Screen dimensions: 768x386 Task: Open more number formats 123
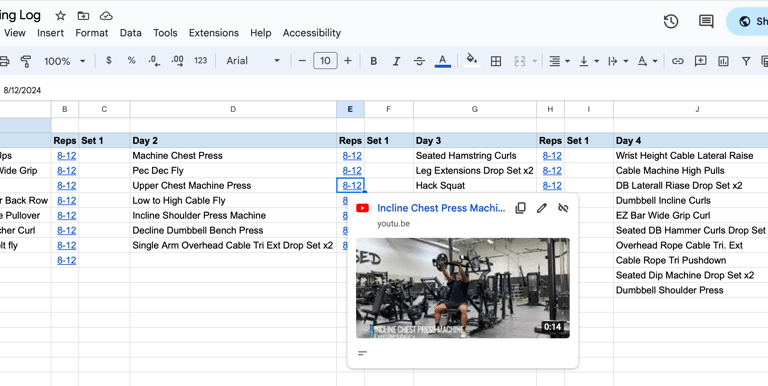click(x=200, y=60)
